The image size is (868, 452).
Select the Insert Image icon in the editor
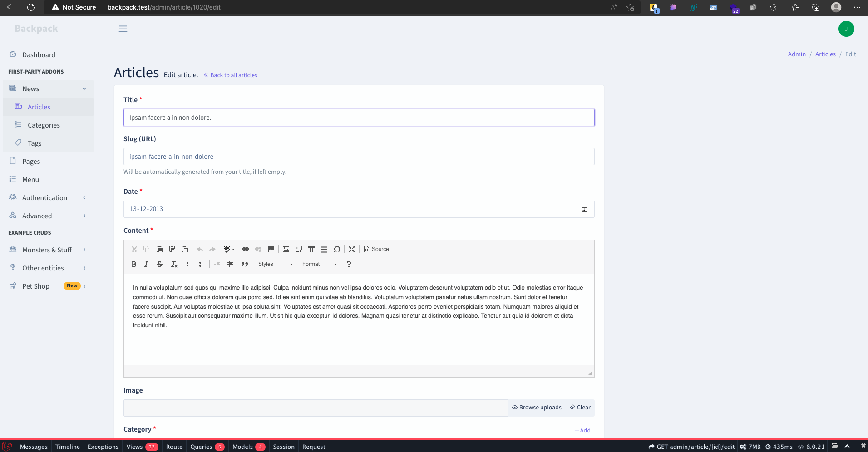(x=286, y=249)
